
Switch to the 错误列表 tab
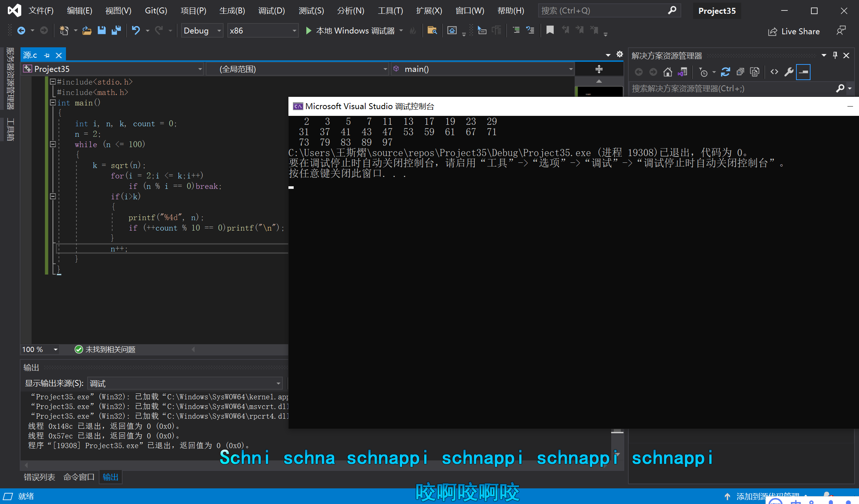point(39,477)
